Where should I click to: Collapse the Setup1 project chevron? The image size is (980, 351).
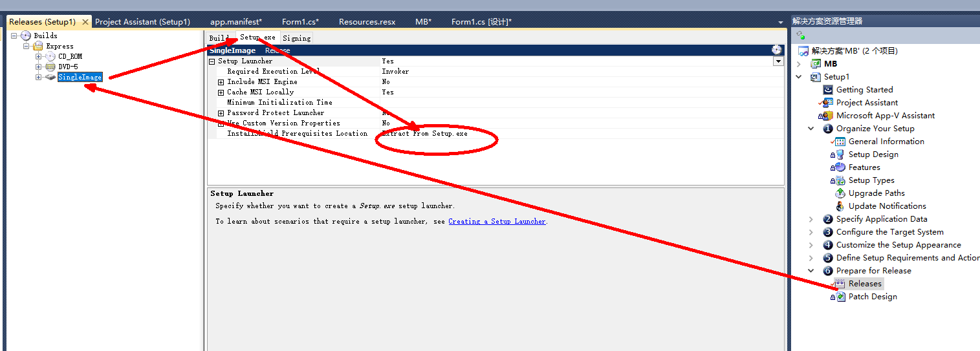tap(798, 76)
